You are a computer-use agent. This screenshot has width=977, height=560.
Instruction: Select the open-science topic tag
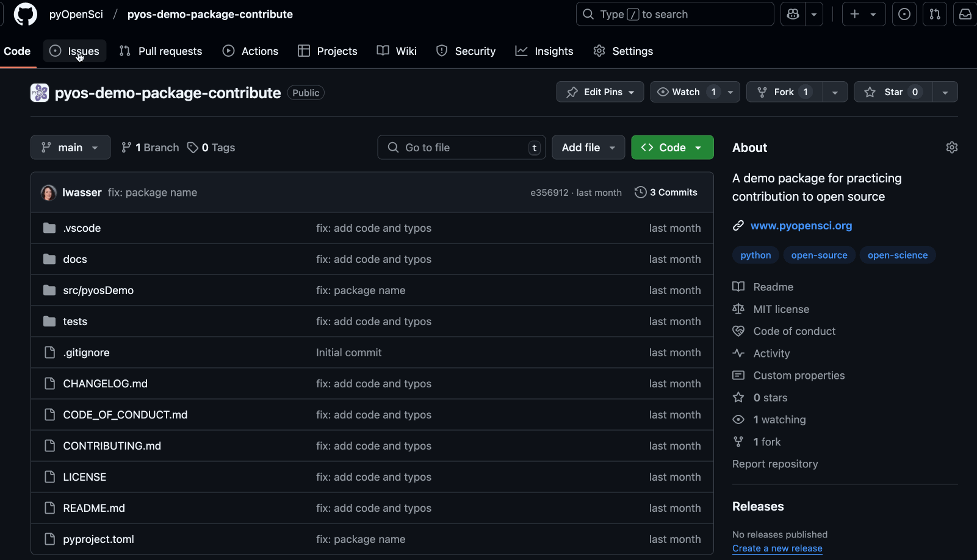(x=898, y=255)
